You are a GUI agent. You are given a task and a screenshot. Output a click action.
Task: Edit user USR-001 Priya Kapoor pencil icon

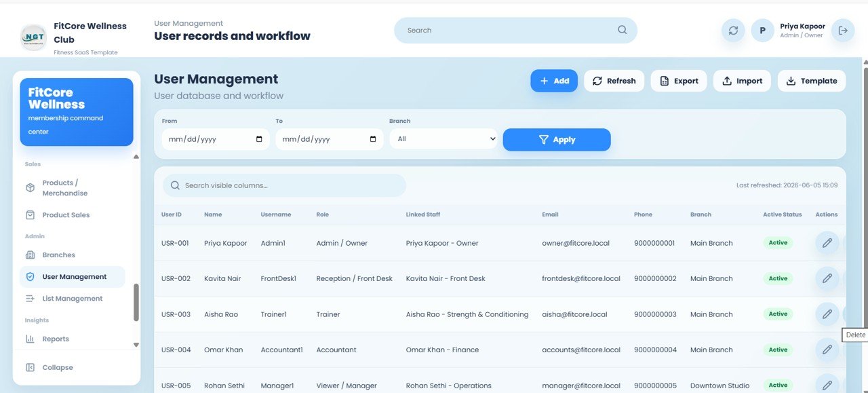(x=827, y=242)
